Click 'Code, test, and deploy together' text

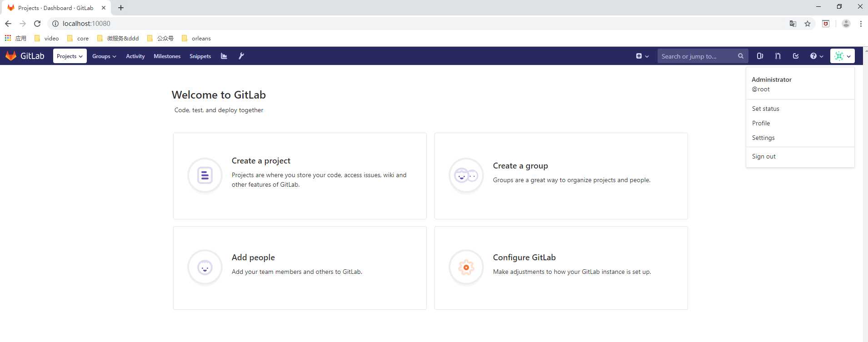point(219,110)
